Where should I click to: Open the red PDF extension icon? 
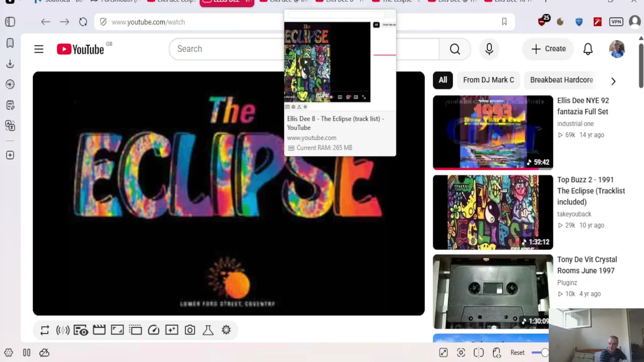597,22
